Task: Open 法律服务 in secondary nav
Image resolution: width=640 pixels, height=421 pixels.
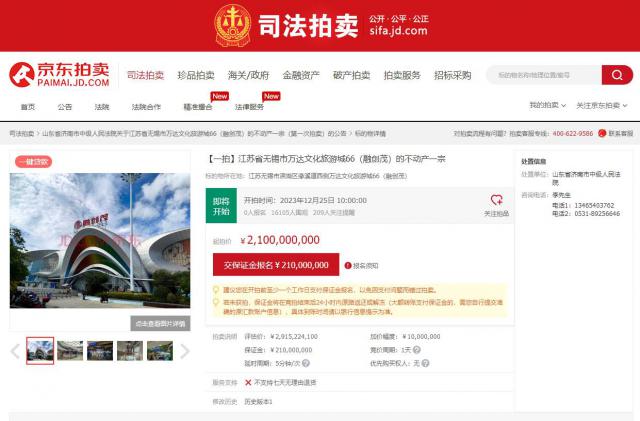Action: (x=249, y=107)
